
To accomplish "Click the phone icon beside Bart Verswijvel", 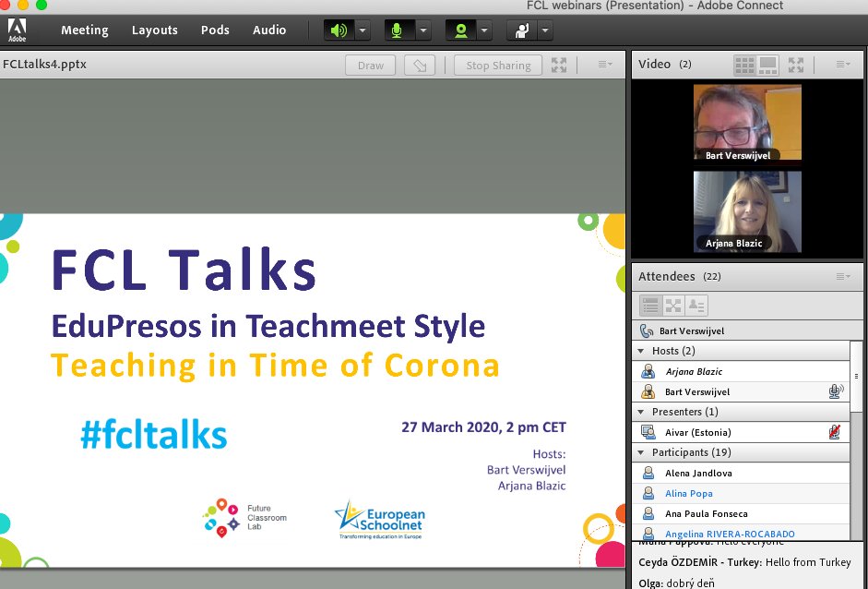I will click(x=646, y=331).
